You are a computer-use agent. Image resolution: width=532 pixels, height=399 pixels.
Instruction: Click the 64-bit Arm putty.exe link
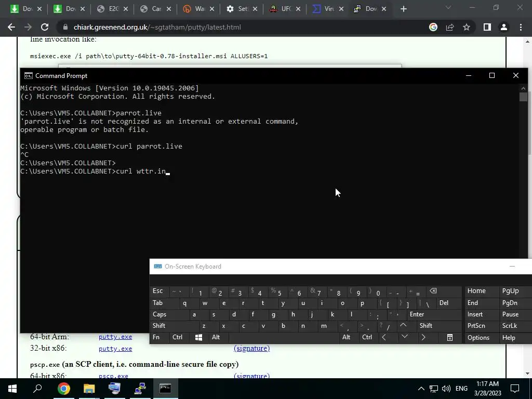[115, 337]
